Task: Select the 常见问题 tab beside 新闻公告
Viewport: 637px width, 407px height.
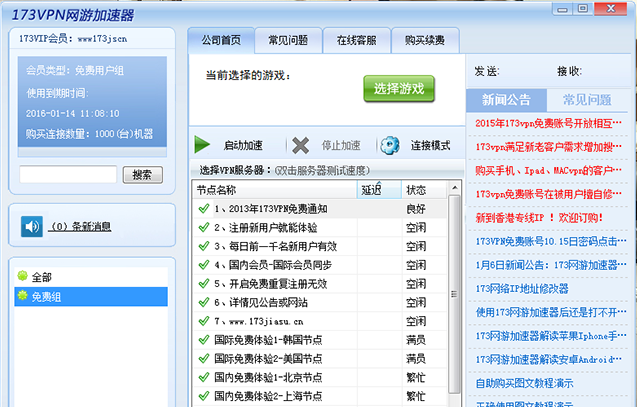Action: 587,100
